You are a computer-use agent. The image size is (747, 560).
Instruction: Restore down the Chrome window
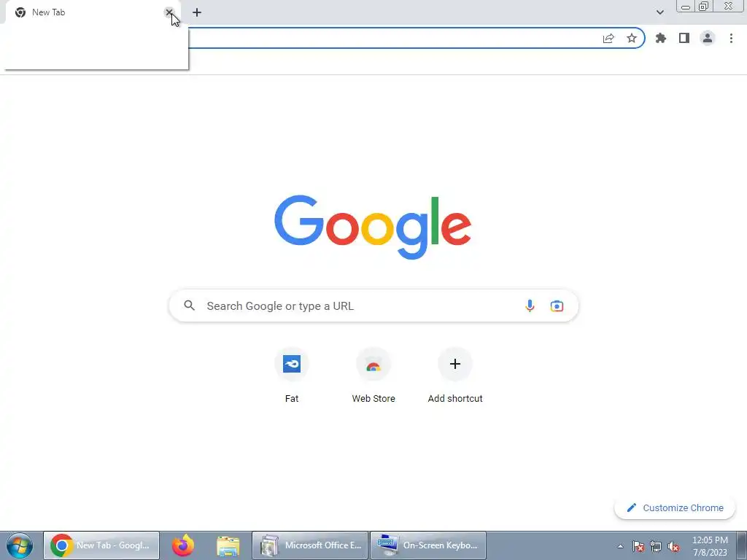tap(703, 6)
